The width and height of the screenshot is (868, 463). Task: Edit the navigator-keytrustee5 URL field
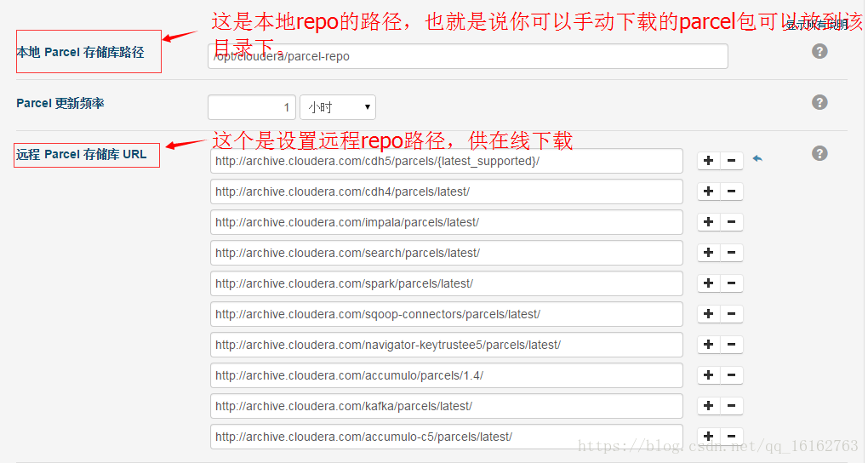coord(447,345)
